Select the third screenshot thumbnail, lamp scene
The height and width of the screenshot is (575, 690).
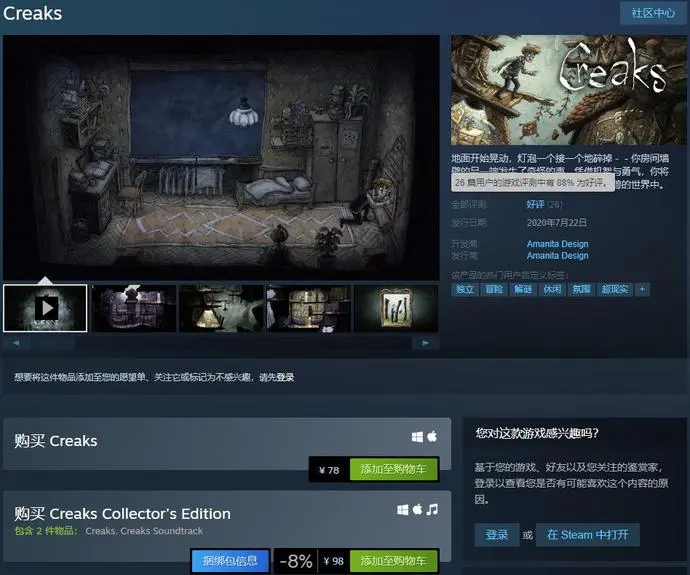coord(221,308)
